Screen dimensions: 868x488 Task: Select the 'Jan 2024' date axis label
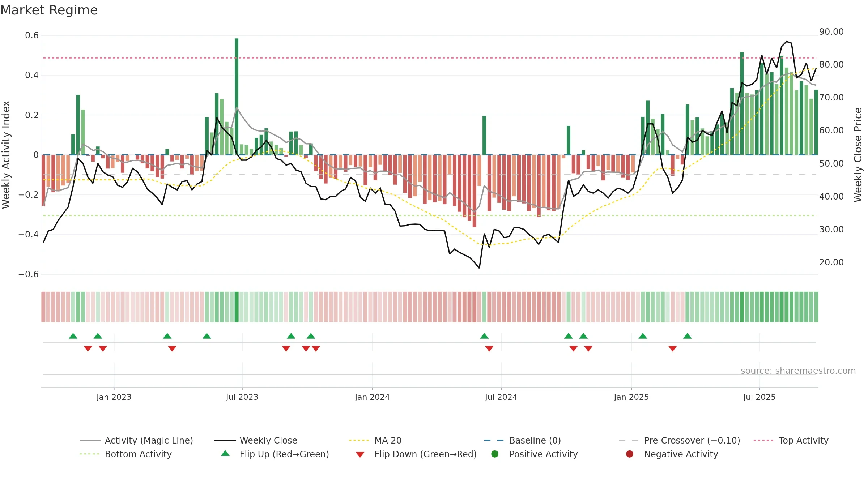point(372,397)
